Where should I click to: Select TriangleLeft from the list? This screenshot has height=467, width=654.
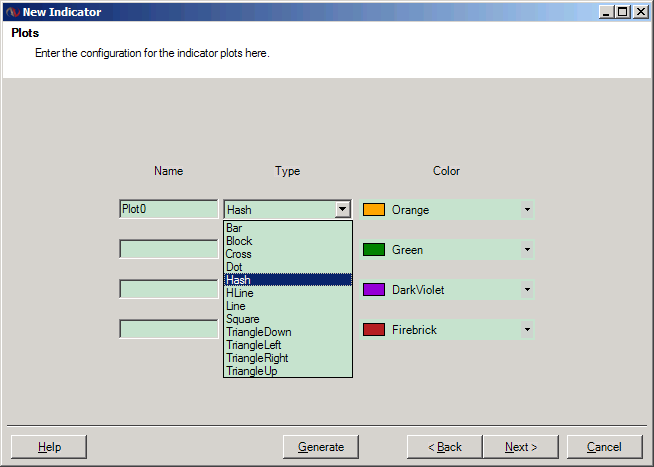tap(288, 344)
